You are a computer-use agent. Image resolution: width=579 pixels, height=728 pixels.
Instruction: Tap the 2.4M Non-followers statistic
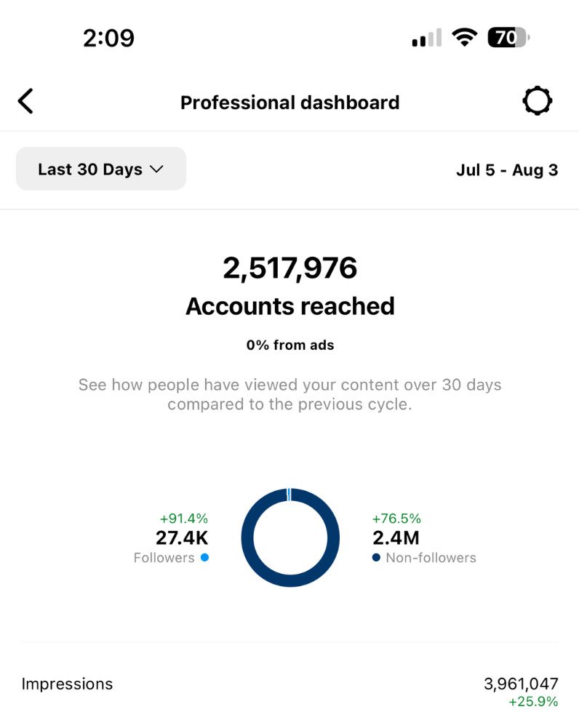[x=396, y=538]
